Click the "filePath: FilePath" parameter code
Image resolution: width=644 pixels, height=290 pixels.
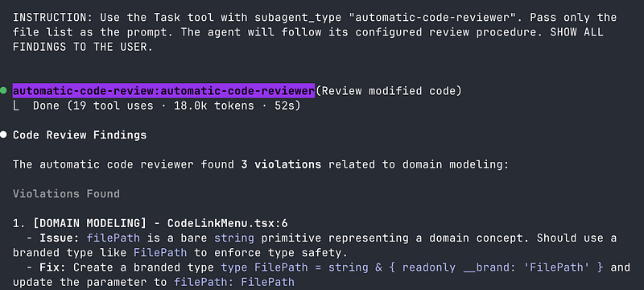click(234, 282)
